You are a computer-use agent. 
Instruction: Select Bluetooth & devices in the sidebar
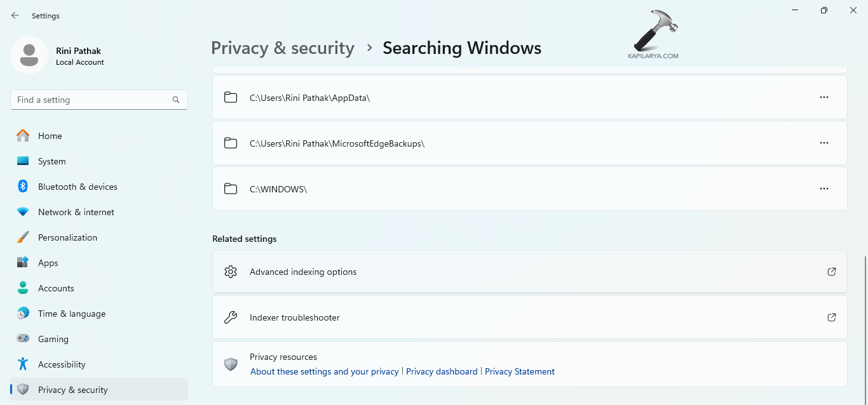[78, 187]
